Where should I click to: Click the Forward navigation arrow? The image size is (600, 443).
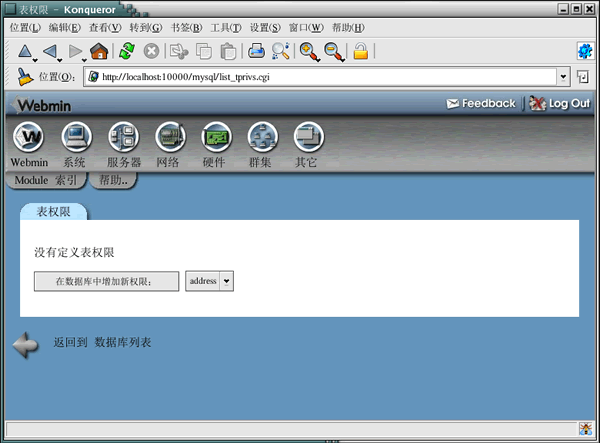pos(75,51)
